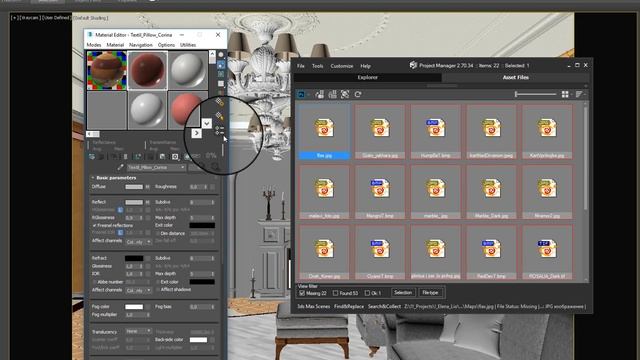Click the folder hierarchy toolbar icon in Project Manager

click(320, 95)
